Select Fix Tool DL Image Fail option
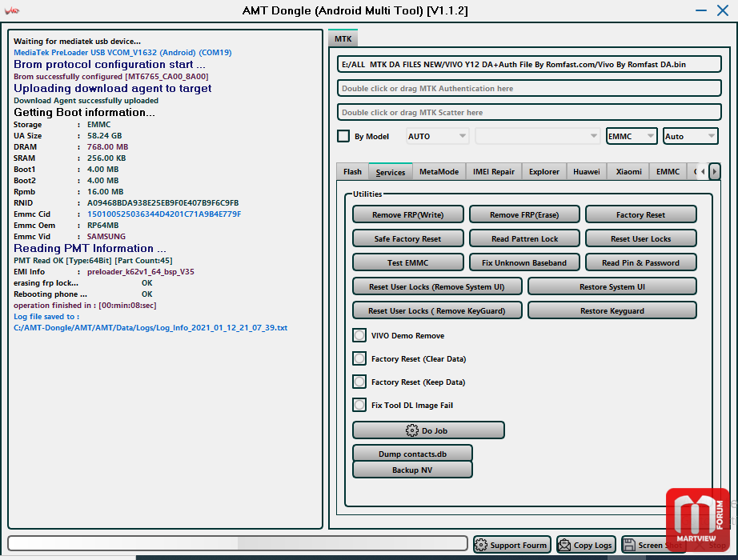 tap(359, 405)
